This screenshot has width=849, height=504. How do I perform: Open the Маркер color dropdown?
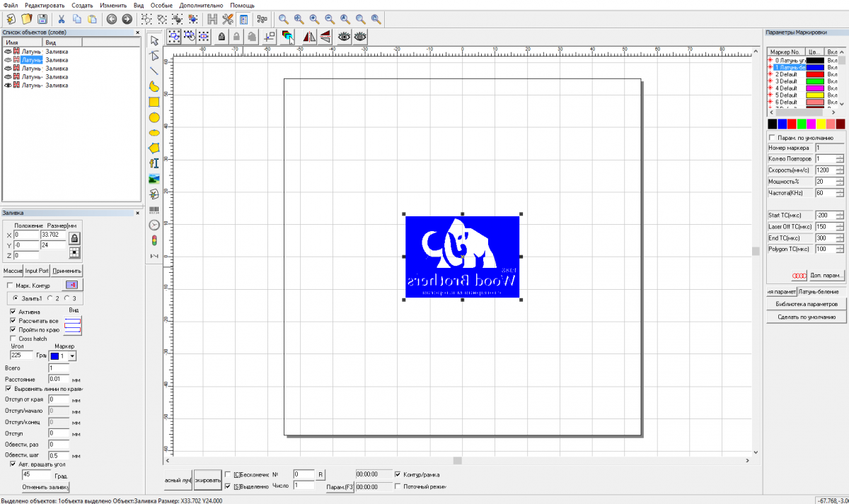pos(72,356)
